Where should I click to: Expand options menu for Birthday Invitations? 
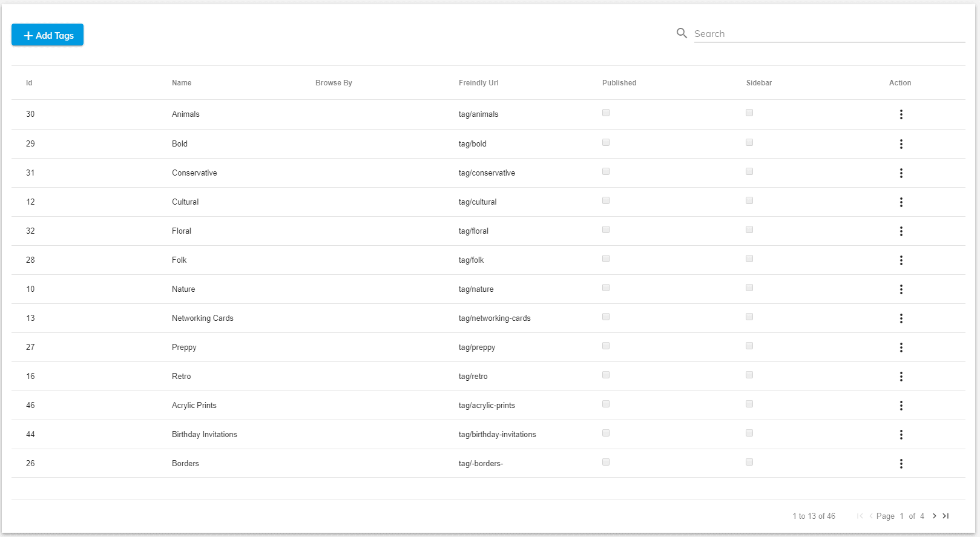tap(901, 435)
